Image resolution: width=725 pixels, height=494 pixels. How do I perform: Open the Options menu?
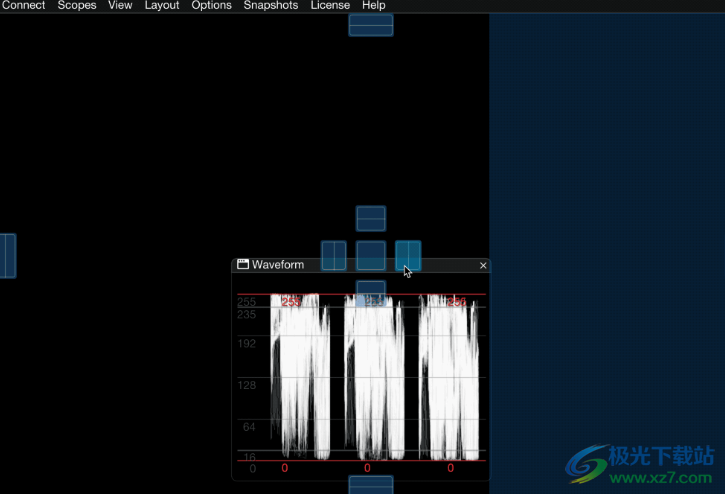[211, 5]
